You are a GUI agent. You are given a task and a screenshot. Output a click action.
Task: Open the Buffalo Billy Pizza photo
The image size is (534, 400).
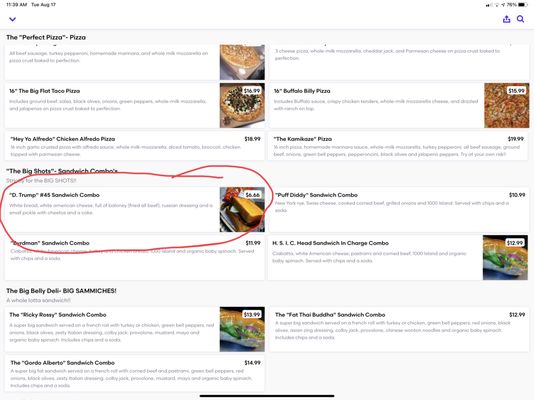tap(506, 105)
